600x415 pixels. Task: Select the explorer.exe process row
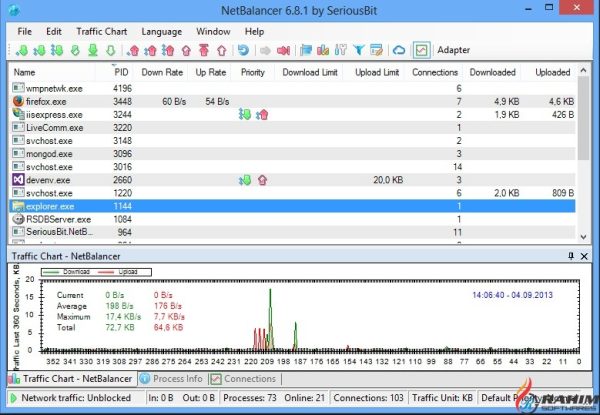coord(292,206)
